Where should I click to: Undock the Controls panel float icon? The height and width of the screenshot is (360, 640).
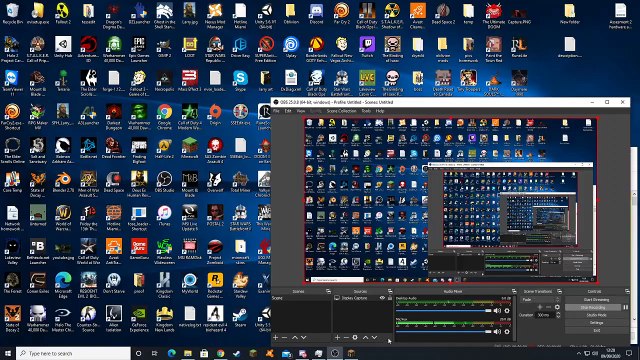click(x=627, y=291)
